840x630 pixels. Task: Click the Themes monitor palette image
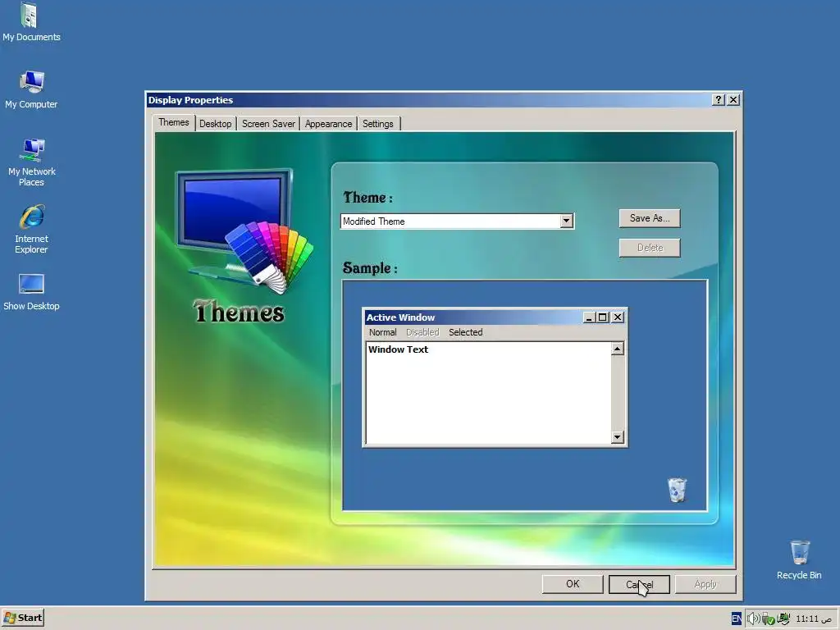tap(244, 231)
